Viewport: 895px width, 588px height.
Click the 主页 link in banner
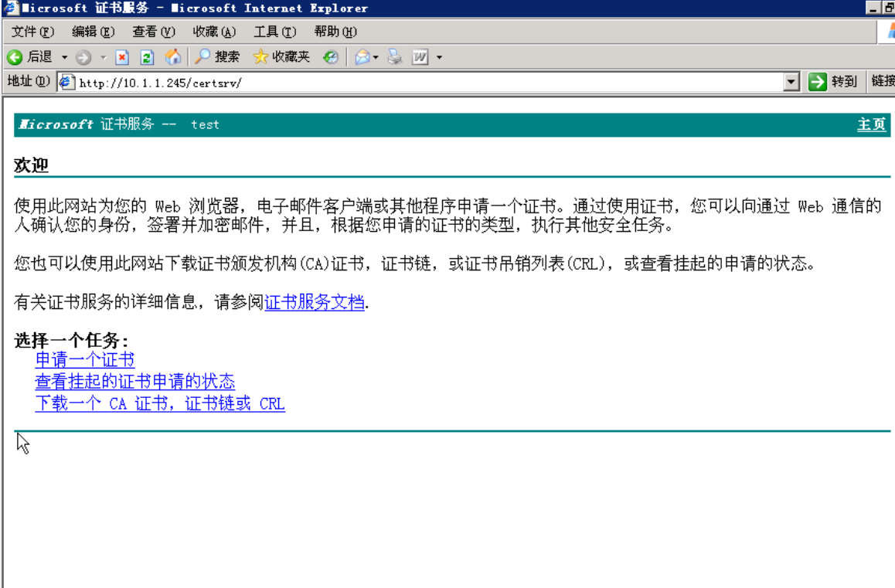pyautogui.click(x=872, y=124)
